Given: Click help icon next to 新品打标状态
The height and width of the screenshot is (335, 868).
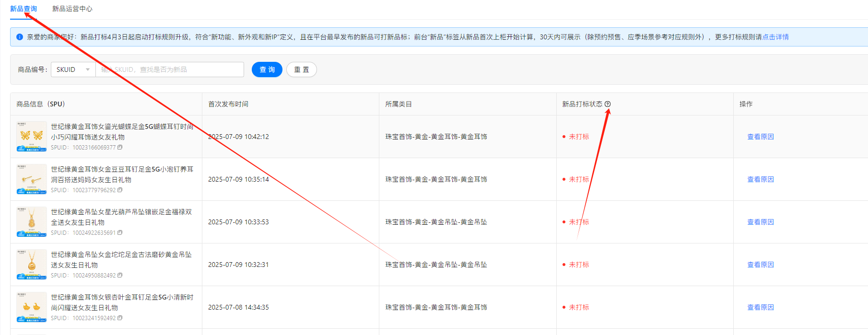Looking at the screenshot, I should pos(608,104).
